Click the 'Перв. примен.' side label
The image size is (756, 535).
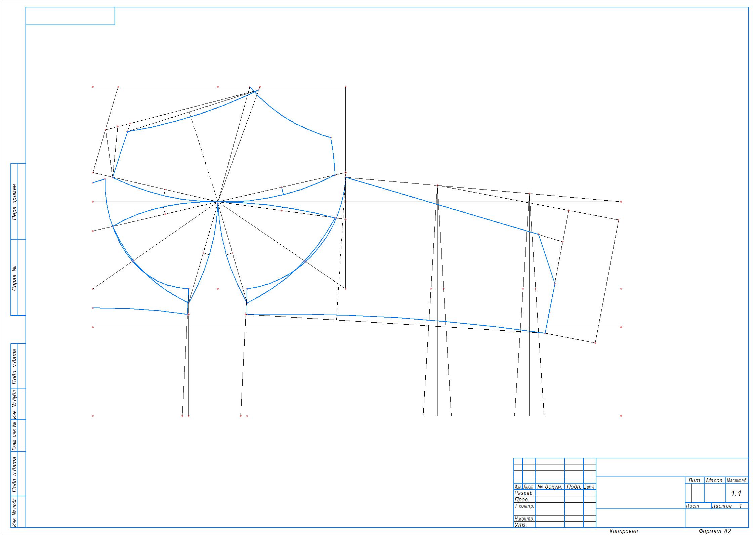(x=14, y=202)
